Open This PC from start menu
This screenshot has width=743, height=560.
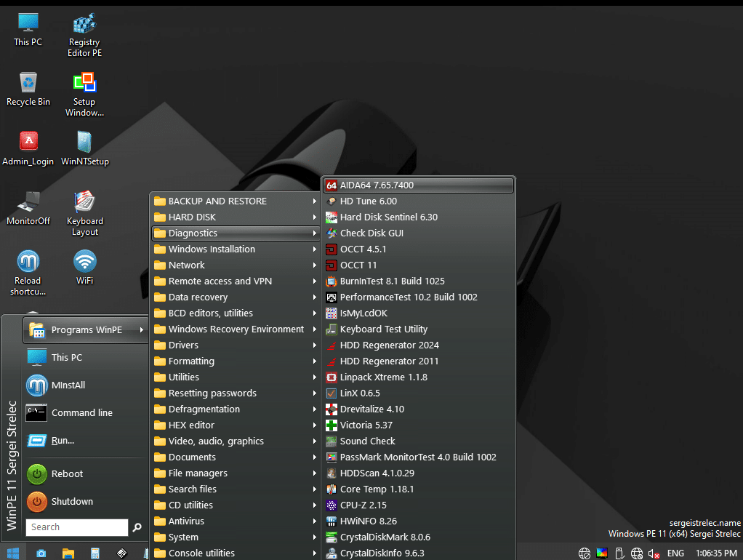86,358
